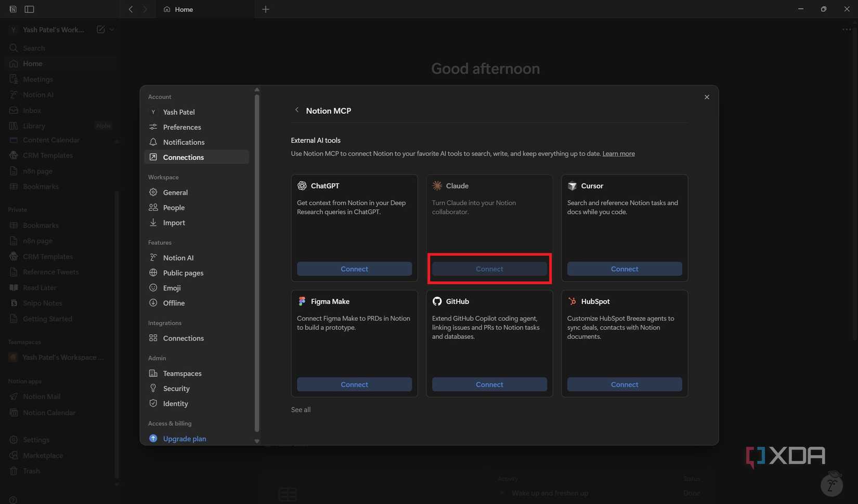Click the Figma Make logo icon
Viewport: 858px width, 504px height.
click(302, 301)
